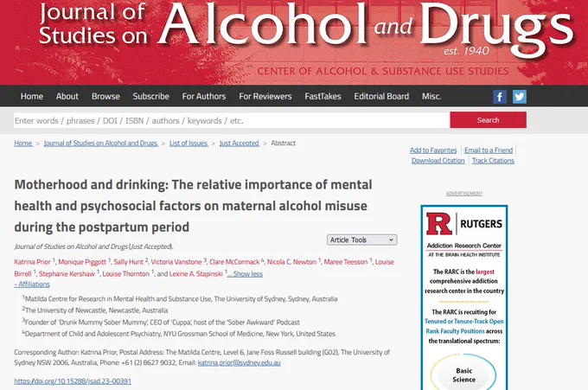This screenshot has height=390, width=588.
Task: Open the About menu item
Action: coord(67,96)
